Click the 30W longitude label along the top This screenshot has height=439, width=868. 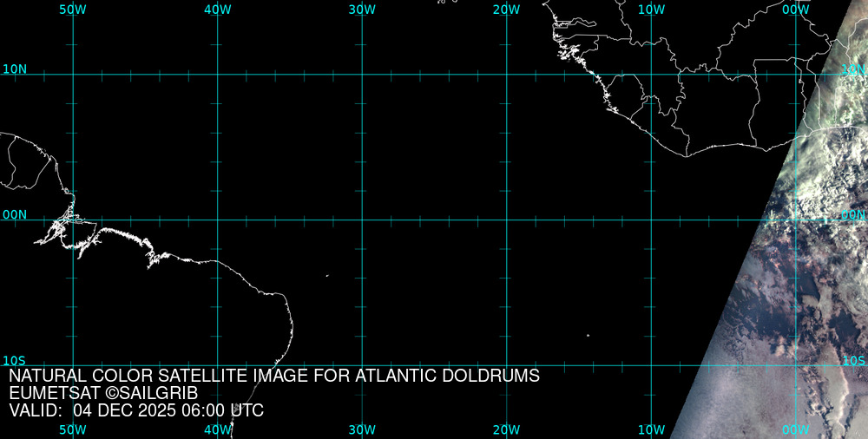point(362,10)
